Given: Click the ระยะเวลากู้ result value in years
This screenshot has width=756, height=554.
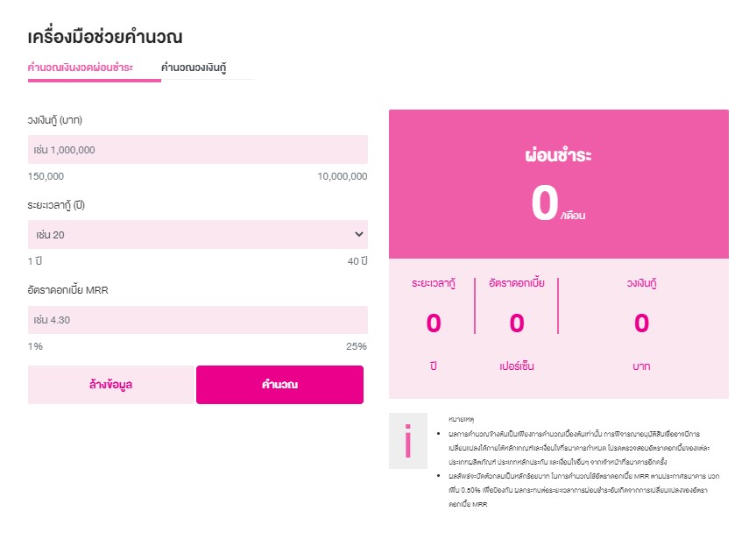Looking at the screenshot, I should point(434,323).
